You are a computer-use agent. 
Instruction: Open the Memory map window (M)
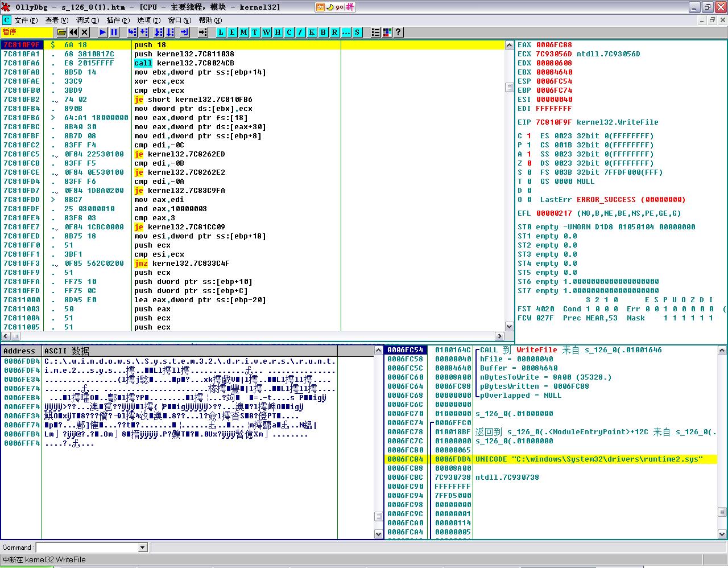pos(243,32)
